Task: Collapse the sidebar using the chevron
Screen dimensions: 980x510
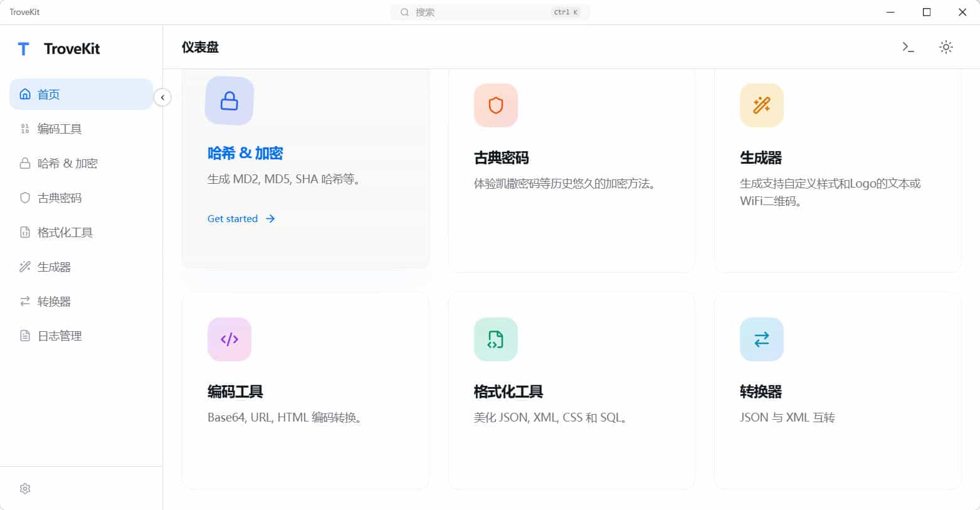Action: coord(162,97)
